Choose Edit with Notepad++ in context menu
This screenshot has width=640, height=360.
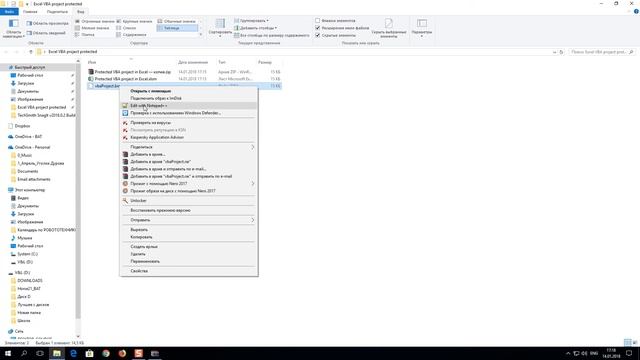pyautogui.click(x=189, y=106)
